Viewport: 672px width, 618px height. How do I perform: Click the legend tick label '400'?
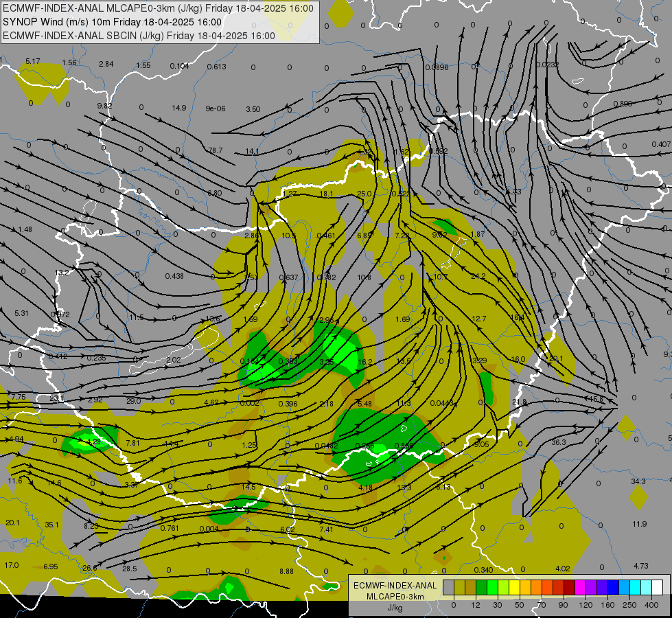point(651,605)
